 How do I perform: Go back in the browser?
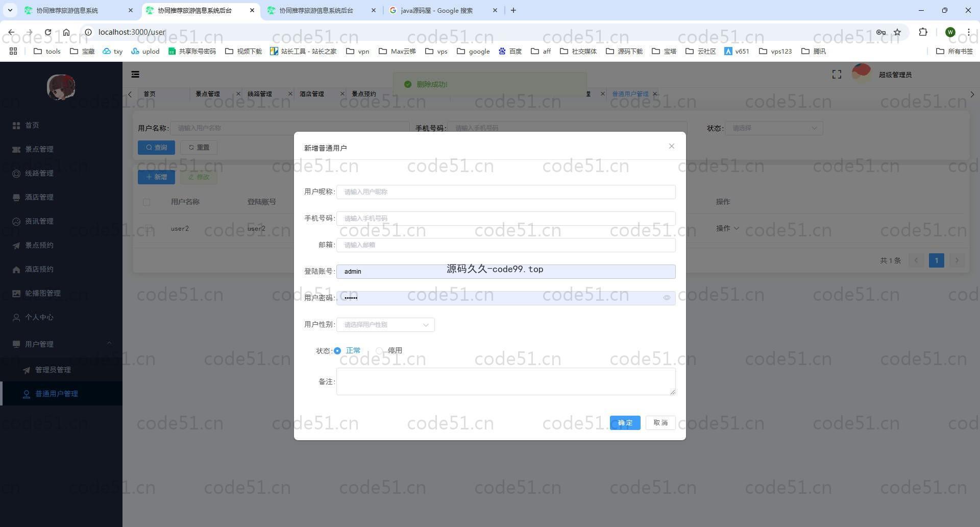pos(11,32)
